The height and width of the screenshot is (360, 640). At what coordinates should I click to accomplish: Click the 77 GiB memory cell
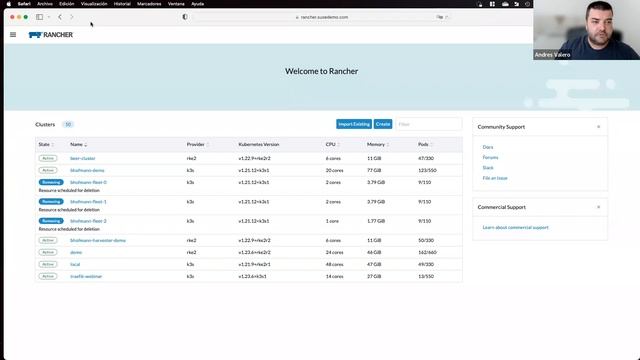pos(374,170)
